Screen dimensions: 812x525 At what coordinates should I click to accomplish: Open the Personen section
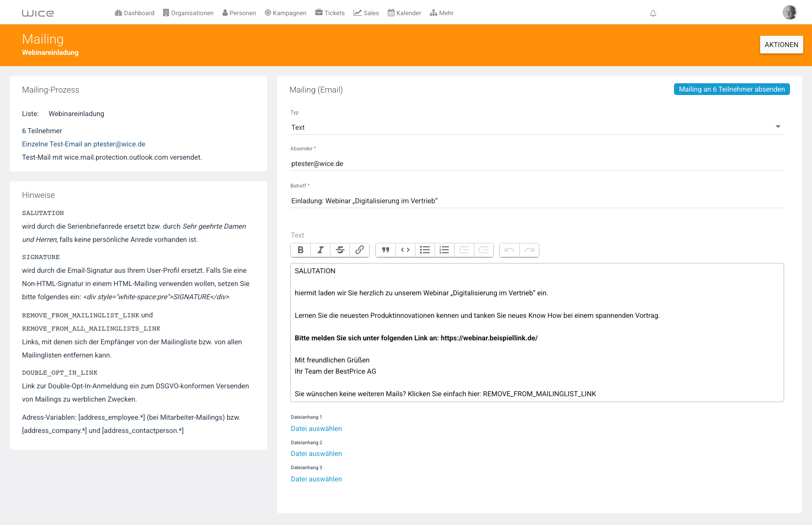pos(239,13)
